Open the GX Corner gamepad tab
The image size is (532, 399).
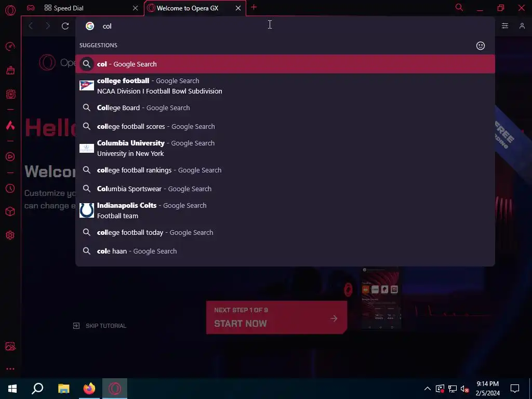31,8
